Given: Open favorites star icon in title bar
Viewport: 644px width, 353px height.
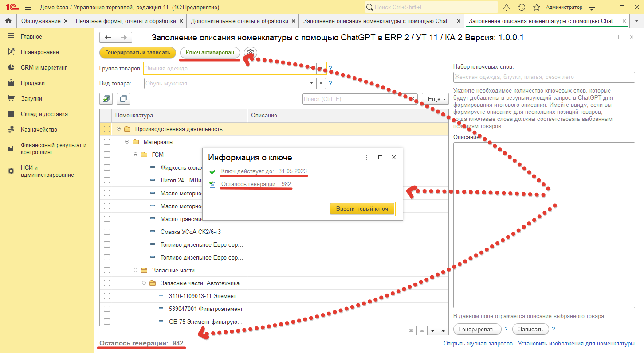Looking at the screenshot, I should point(536,8).
